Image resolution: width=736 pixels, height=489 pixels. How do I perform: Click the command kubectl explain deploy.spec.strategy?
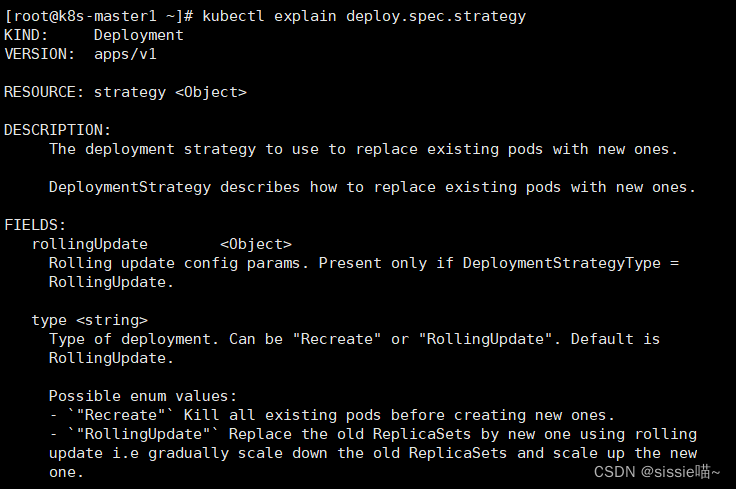(x=364, y=16)
